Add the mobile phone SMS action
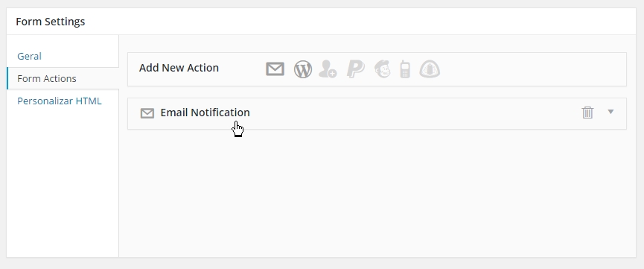Screen dimensions: 644x269 (x=405, y=69)
